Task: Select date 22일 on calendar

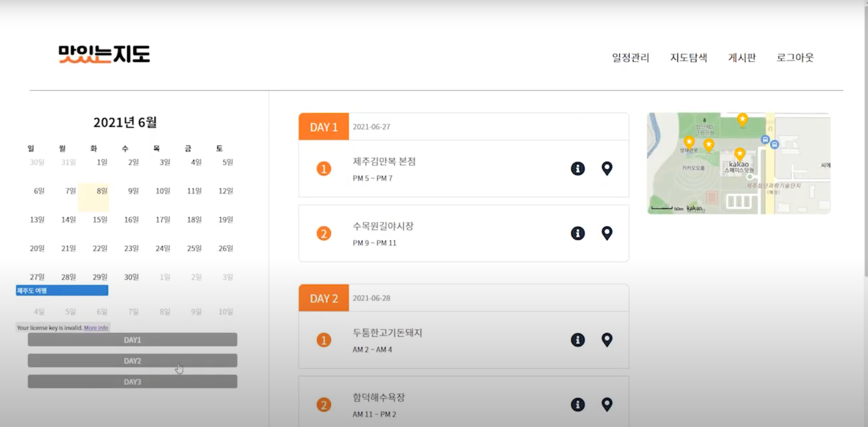Action: (x=100, y=248)
